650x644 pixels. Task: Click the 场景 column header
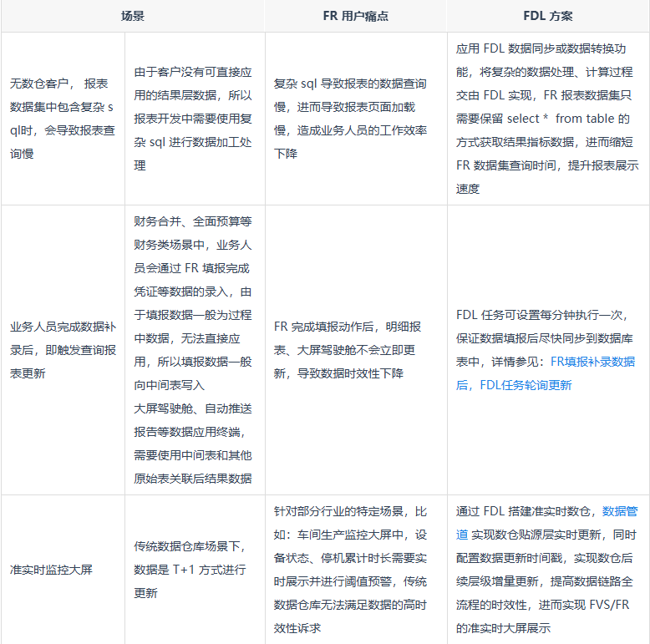133,16
